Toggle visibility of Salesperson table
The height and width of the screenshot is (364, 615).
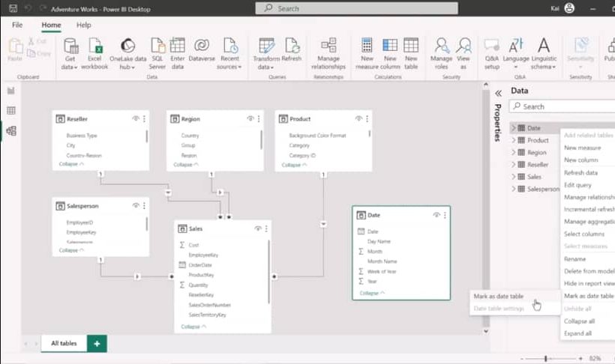[x=136, y=205]
